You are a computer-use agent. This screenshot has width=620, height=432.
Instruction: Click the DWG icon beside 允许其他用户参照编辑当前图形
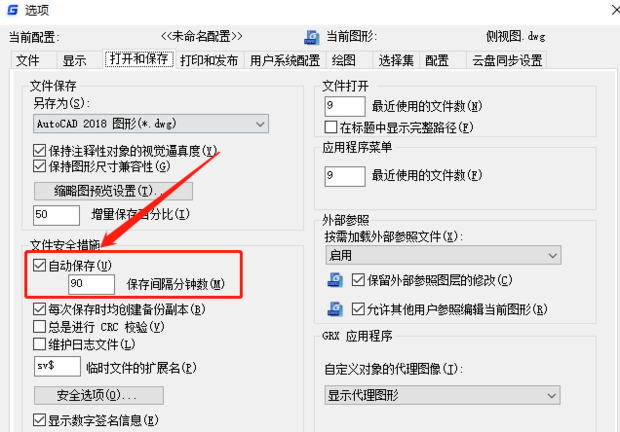(x=335, y=309)
